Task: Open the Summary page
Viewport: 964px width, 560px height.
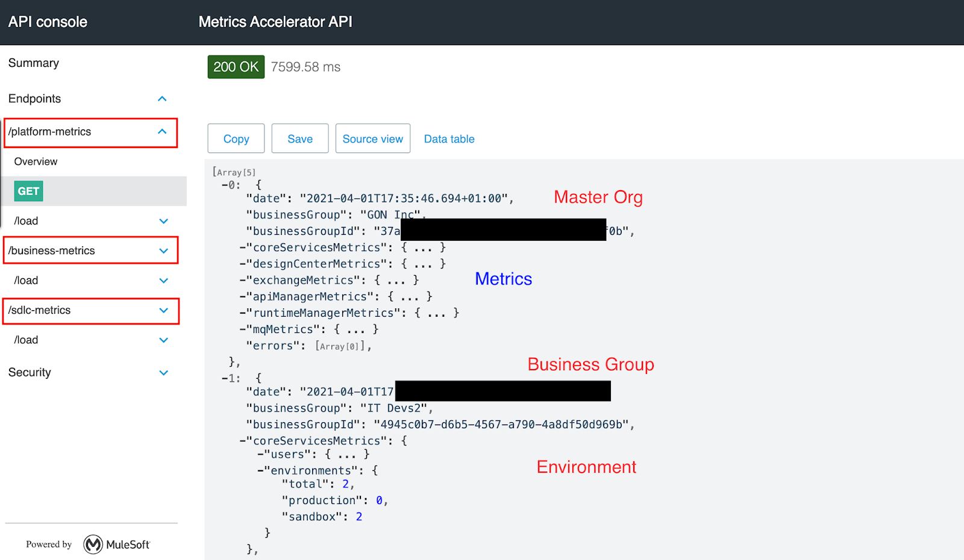Action: pyautogui.click(x=34, y=63)
